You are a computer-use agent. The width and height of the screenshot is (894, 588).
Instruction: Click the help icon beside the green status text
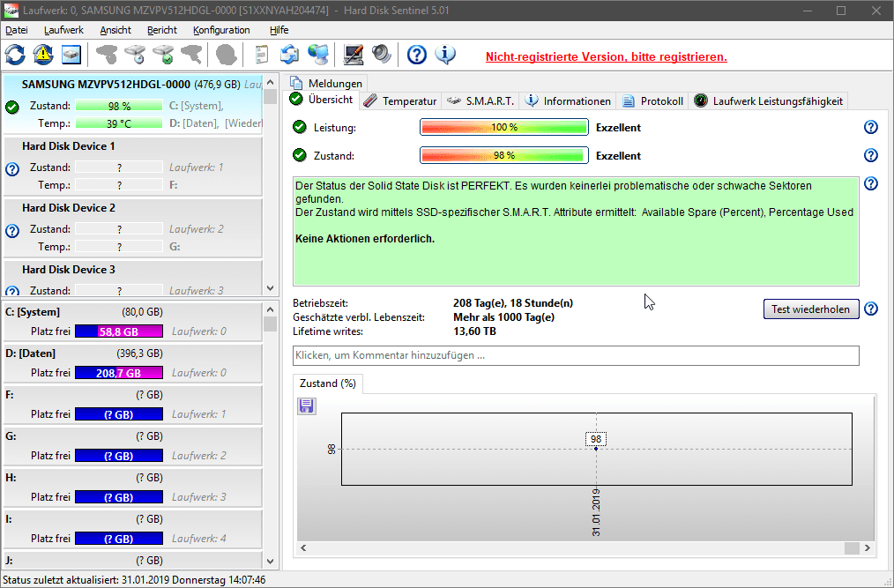(x=870, y=183)
